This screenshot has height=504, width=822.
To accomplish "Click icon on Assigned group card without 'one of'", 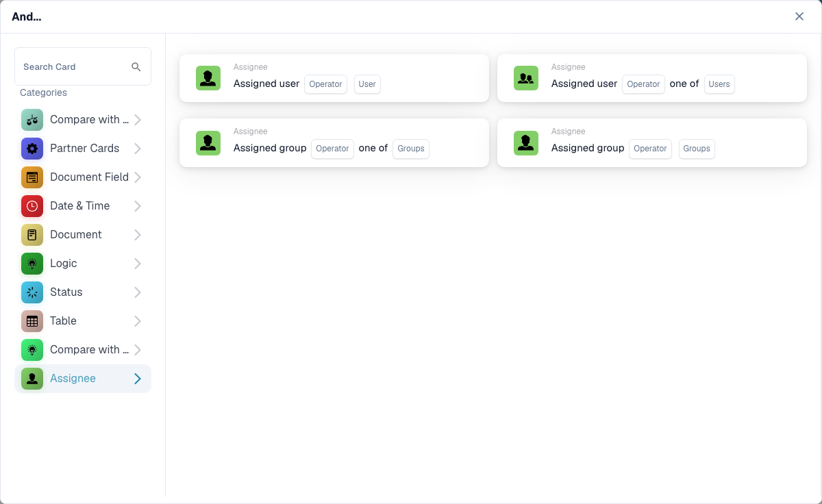I will pos(526,142).
